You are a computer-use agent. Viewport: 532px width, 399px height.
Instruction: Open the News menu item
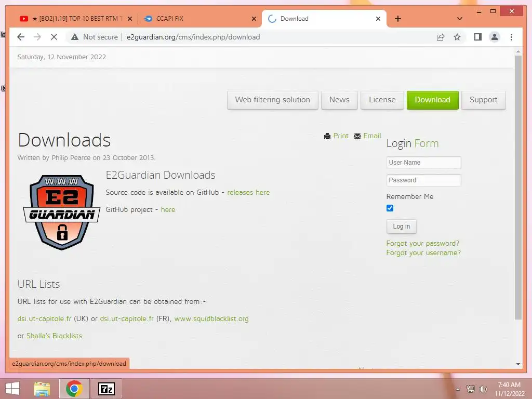click(339, 100)
